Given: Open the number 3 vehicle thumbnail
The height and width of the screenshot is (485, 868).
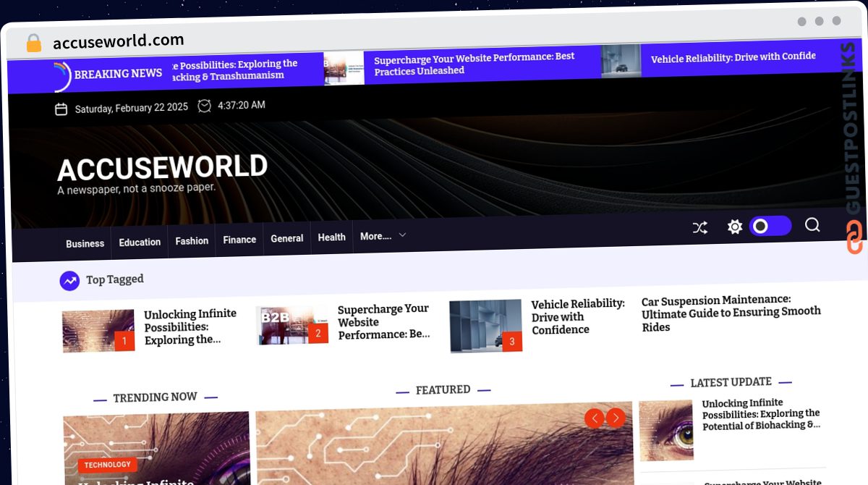Looking at the screenshot, I should tap(485, 325).
